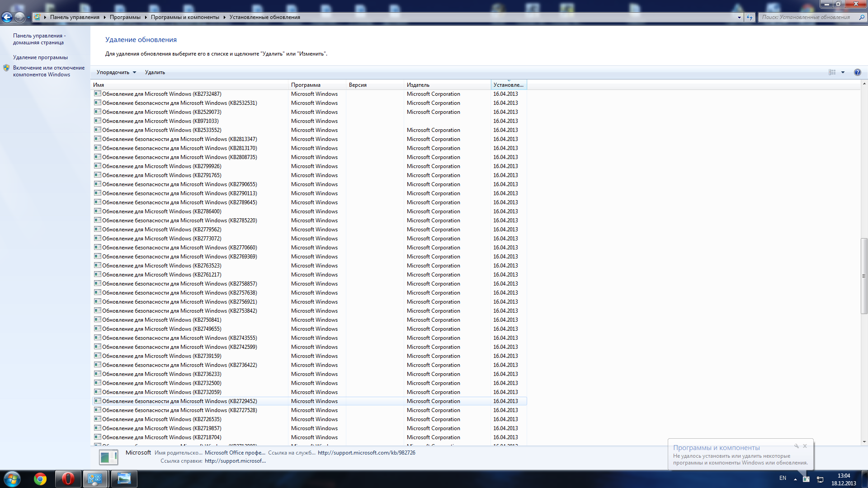The image size is (868, 488).
Task: Open 'Панель управления' breadcrumb
Action: pos(75,17)
